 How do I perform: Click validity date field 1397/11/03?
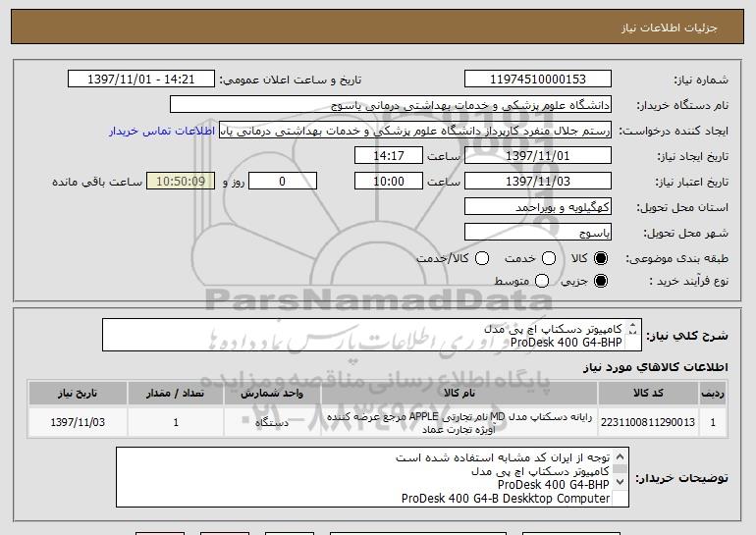coord(538,182)
